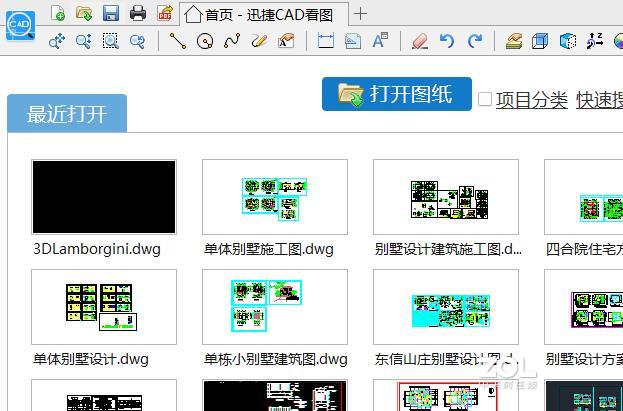Click the zoom in magnifier tool
This screenshot has height=411, width=623.
[83, 41]
